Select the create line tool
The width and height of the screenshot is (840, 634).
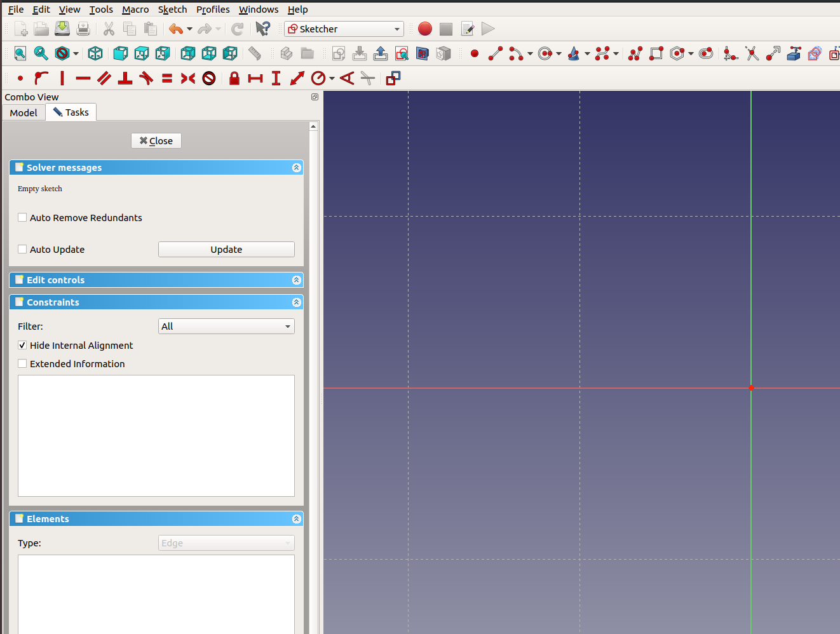pos(496,54)
